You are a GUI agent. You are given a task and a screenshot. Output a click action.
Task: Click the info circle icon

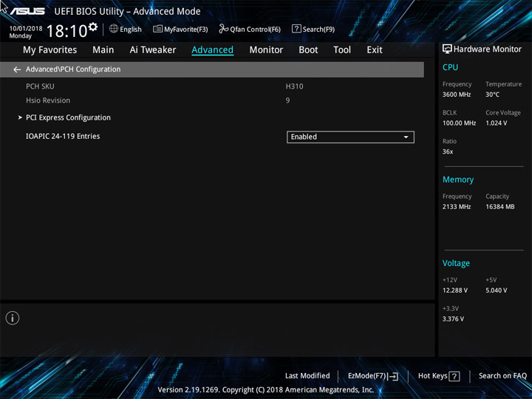(13, 318)
